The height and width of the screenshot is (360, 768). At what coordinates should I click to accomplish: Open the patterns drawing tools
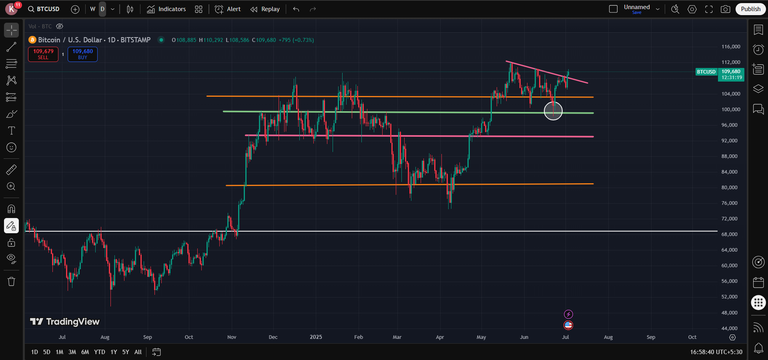(x=11, y=80)
